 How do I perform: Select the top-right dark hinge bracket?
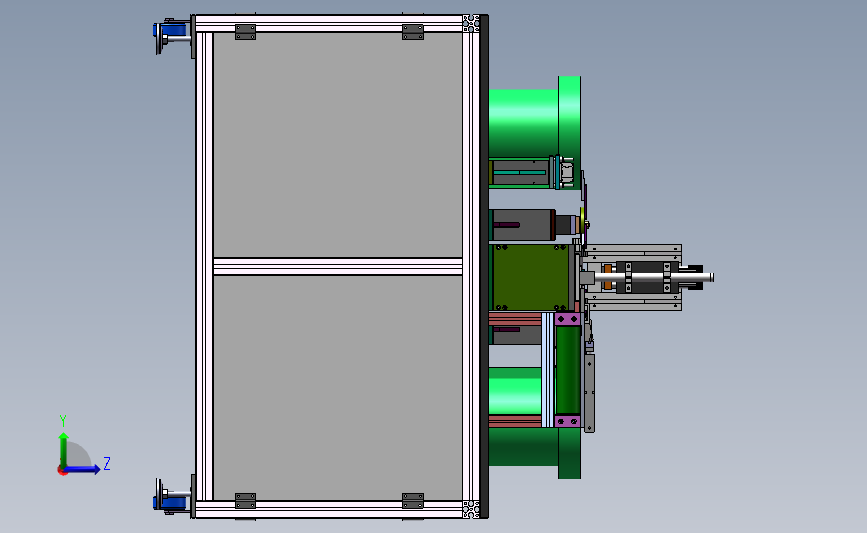(412, 32)
